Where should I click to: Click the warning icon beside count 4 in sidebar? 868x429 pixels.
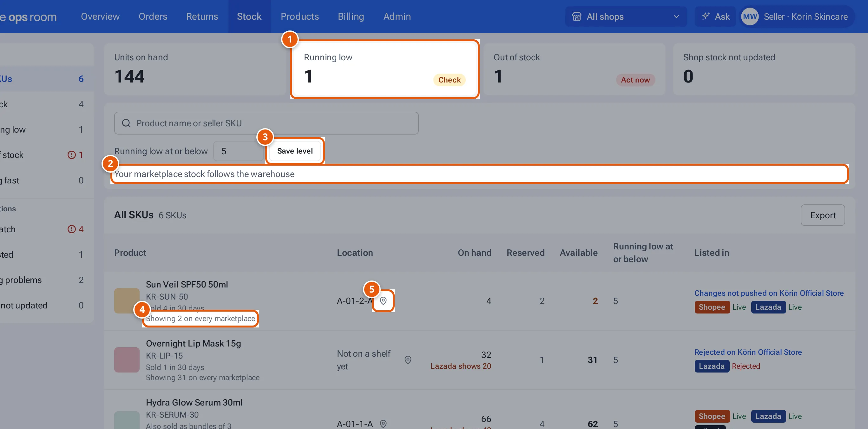tap(71, 229)
